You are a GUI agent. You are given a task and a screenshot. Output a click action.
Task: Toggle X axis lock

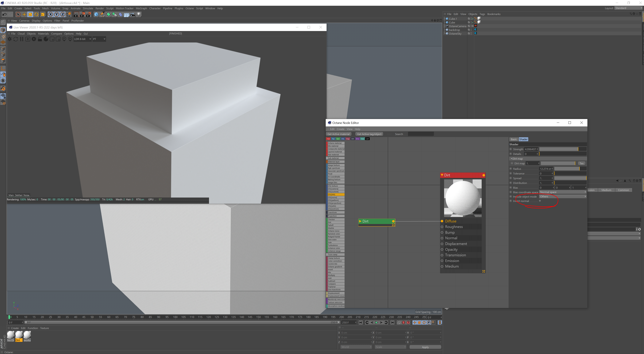(51, 14)
